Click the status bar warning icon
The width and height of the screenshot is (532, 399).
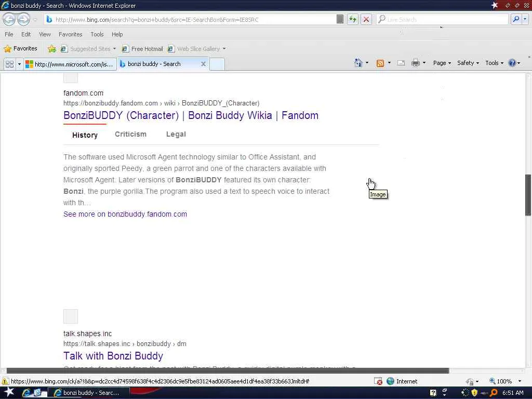pos(5,381)
